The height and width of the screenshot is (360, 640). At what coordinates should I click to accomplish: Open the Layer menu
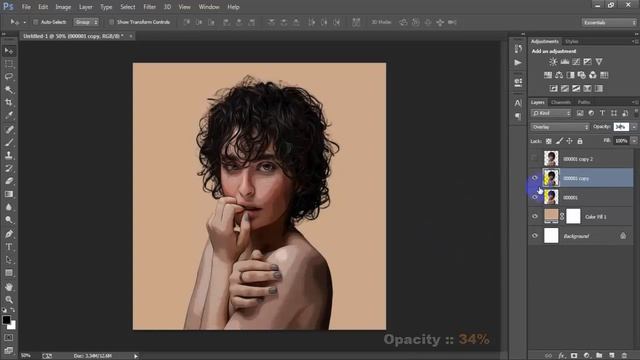pos(85,7)
